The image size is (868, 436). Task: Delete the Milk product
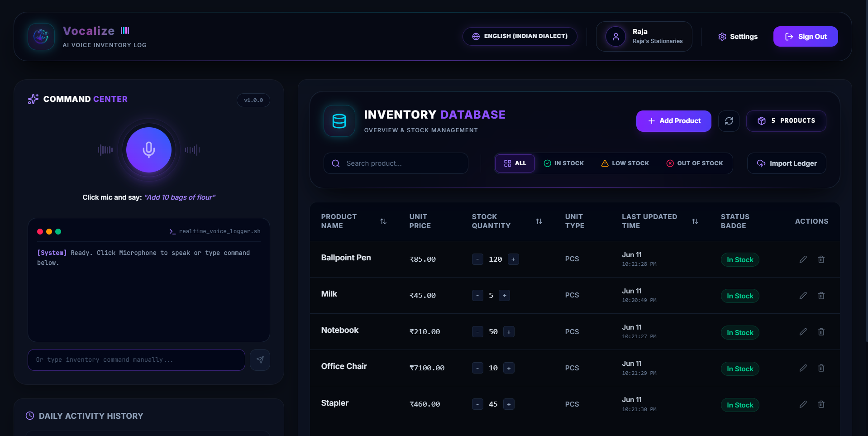click(821, 296)
